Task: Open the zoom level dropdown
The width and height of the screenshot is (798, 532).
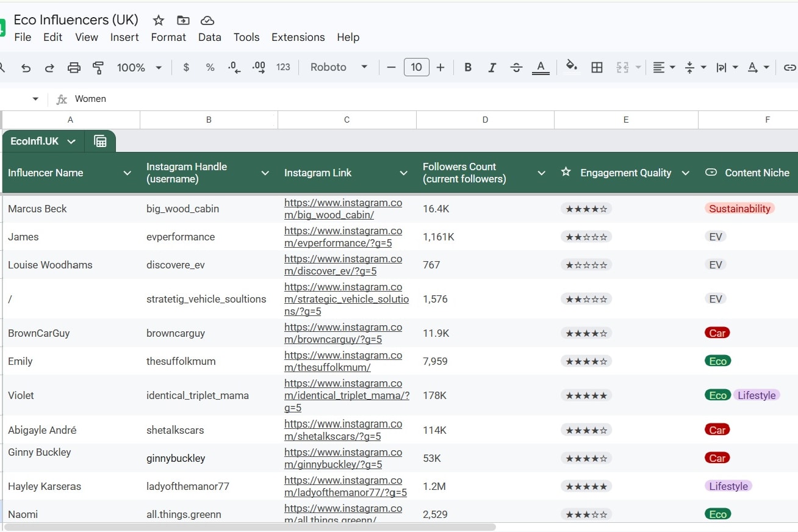Action: point(139,68)
